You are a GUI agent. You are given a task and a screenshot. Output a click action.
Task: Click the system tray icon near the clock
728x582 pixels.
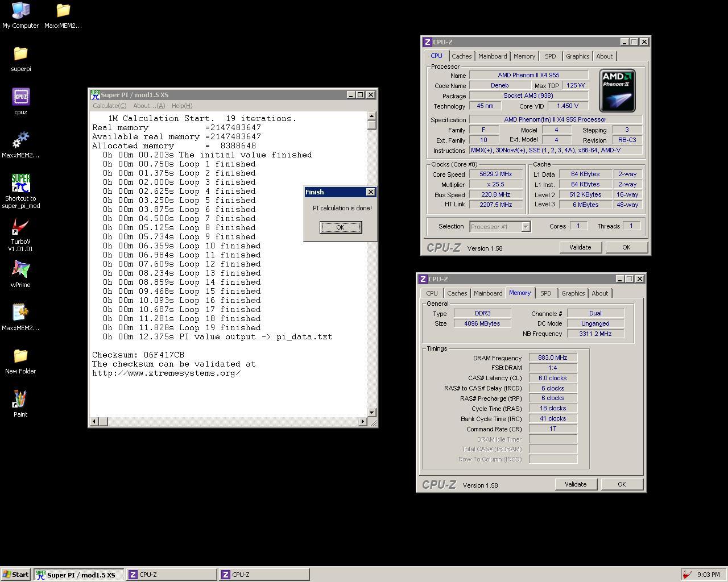click(x=687, y=575)
